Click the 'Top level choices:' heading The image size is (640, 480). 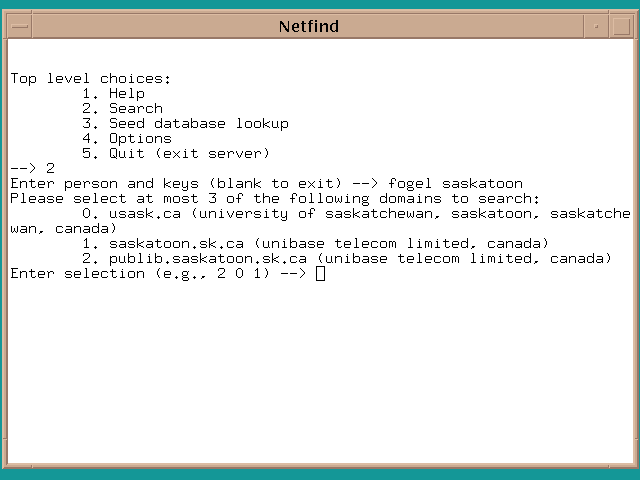pos(91,79)
